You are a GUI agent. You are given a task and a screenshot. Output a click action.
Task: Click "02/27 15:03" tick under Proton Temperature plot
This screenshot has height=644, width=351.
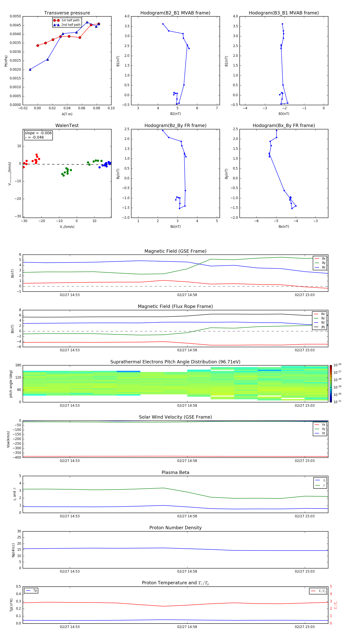[305, 627]
